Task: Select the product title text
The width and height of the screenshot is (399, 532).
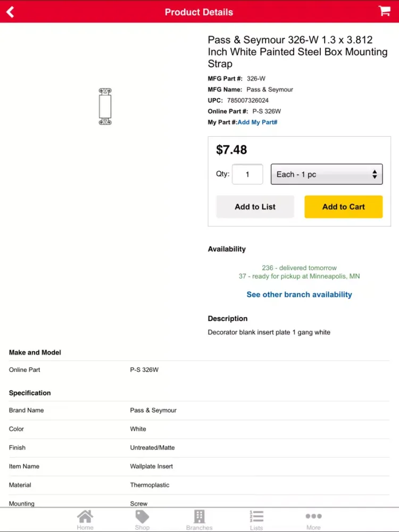Action: [x=297, y=52]
